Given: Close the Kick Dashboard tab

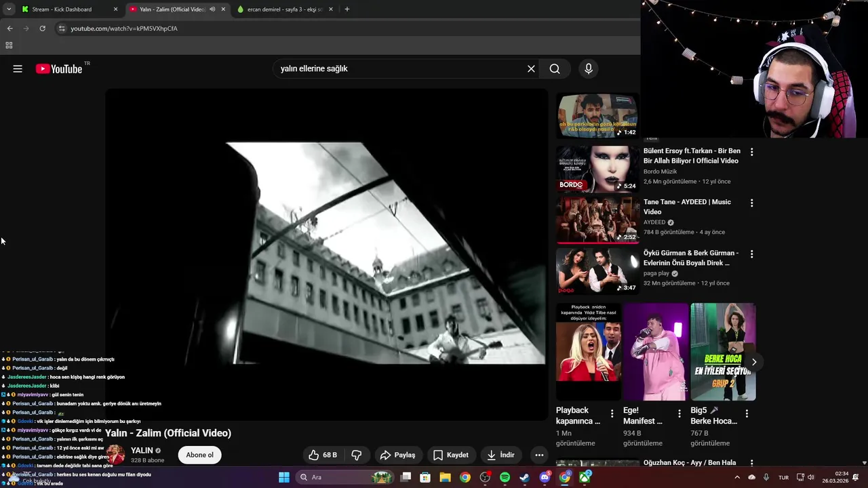Looking at the screenshot, I should coord(115,9).
